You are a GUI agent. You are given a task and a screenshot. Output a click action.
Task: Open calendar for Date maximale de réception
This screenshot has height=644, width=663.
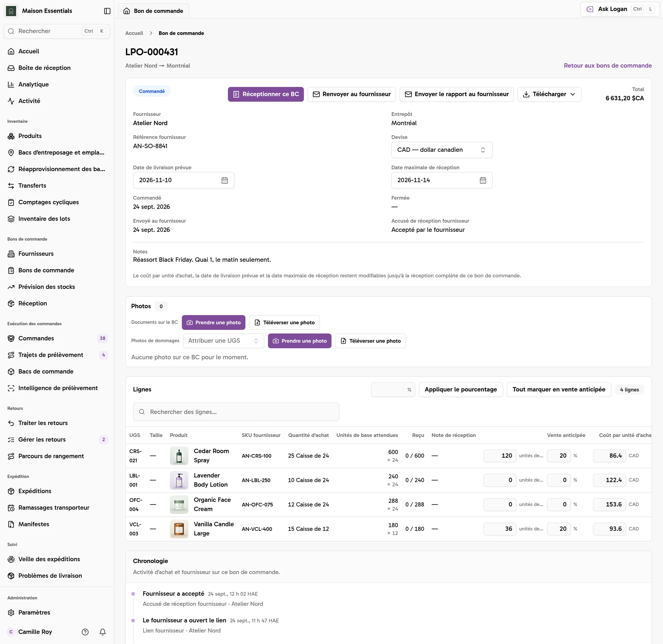point(483,180)
